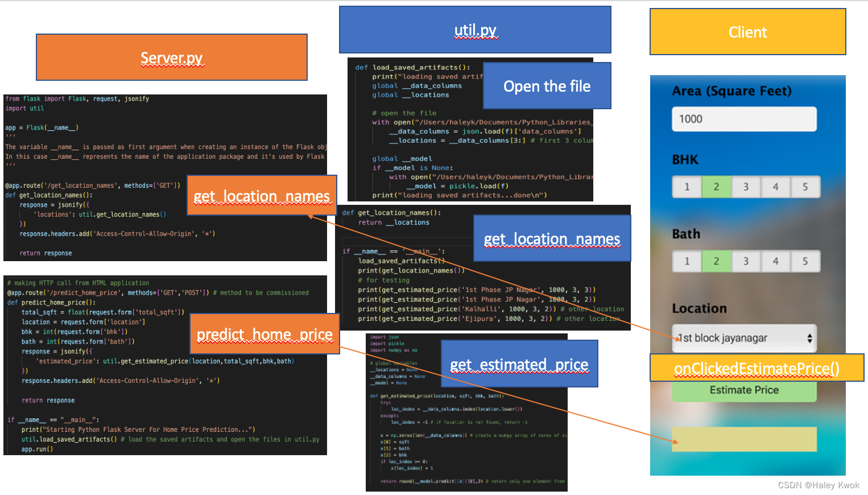The height and width of the screenshot is (495, 868).
Task: Click the orange Server.py title box
Action: 172,57
